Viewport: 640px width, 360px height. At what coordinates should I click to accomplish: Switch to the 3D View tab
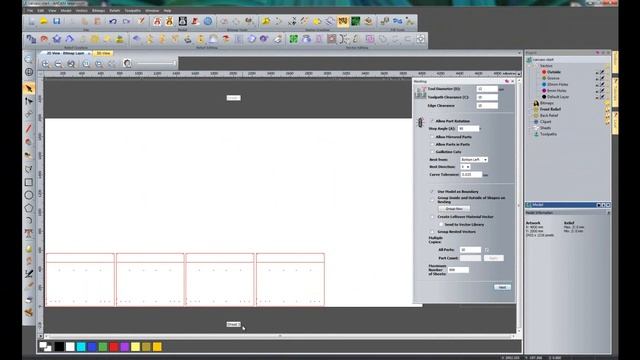[x=103, y=53]
